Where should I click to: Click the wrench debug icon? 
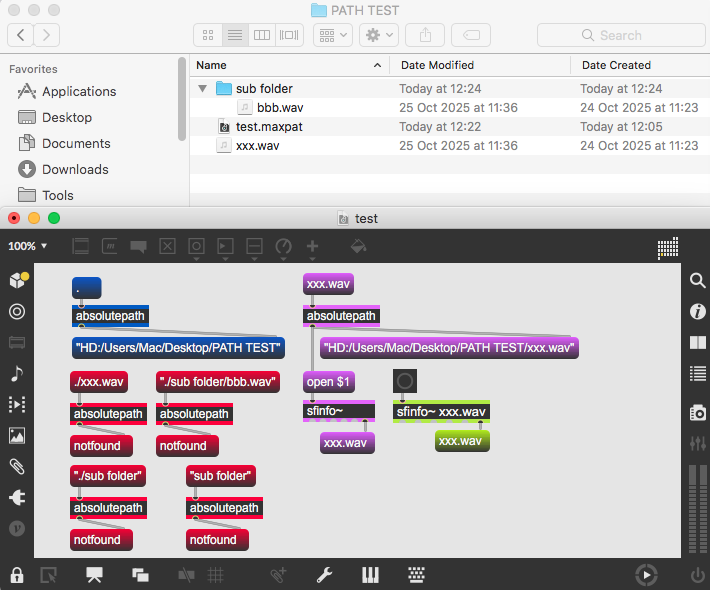pyautogui.click(x=324, y=574)
